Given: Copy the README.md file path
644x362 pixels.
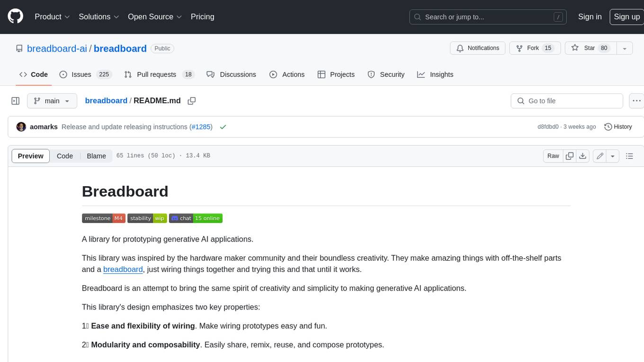Looking at the screenshot, I should pyautogui.click(x=192, y=100).
